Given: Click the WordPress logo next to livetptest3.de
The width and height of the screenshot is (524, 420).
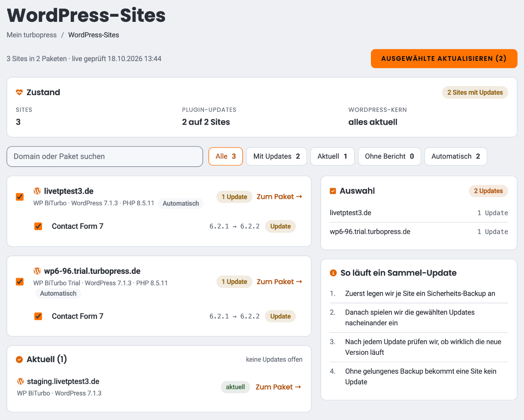Looking at the screenshot, I should [x=37, y=191].
